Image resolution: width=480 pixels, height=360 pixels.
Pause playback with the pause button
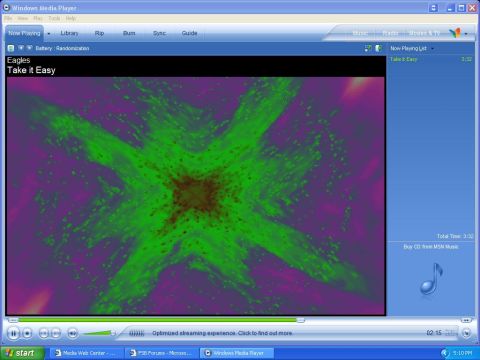(14, 333)
